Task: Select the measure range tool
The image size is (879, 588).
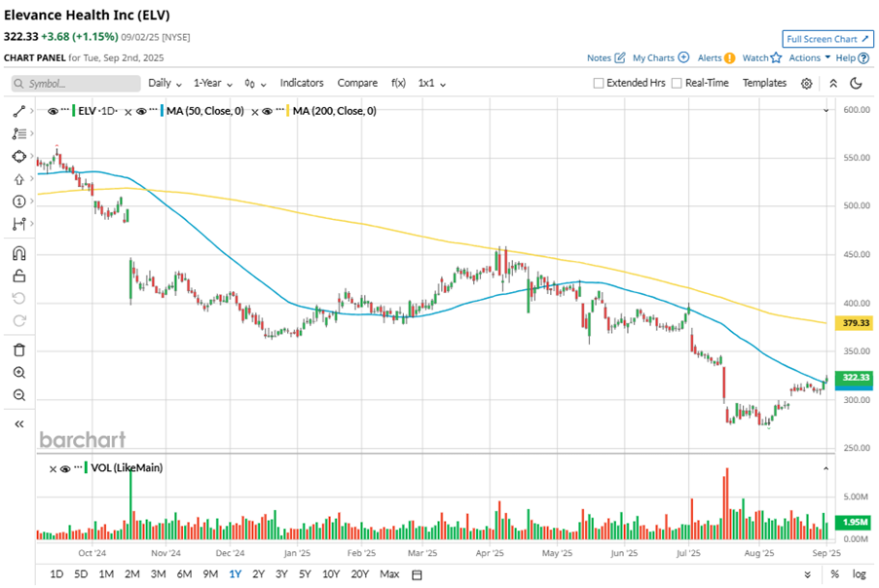Action: pyautogui.click(x=19, y=224)
